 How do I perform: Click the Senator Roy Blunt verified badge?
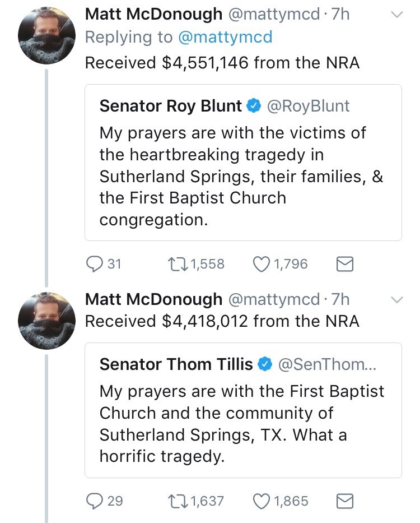click(x=253, y=106)
